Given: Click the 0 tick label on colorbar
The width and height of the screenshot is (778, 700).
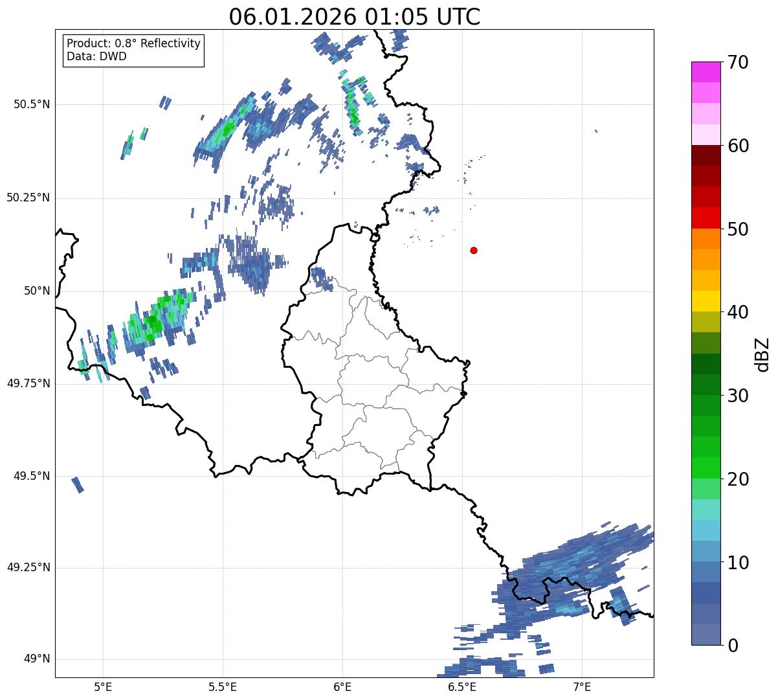Looking at the screenshot, I should coord(733,646).
